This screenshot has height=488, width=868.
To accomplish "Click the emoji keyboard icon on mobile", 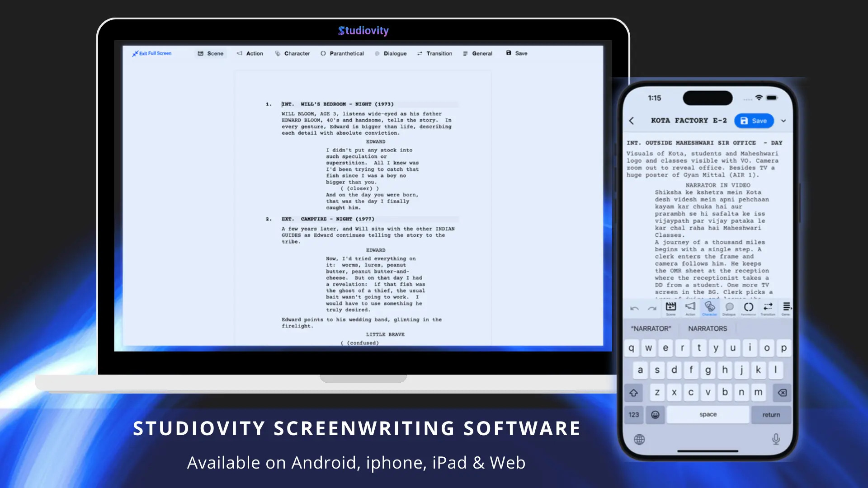I will 655,414.
